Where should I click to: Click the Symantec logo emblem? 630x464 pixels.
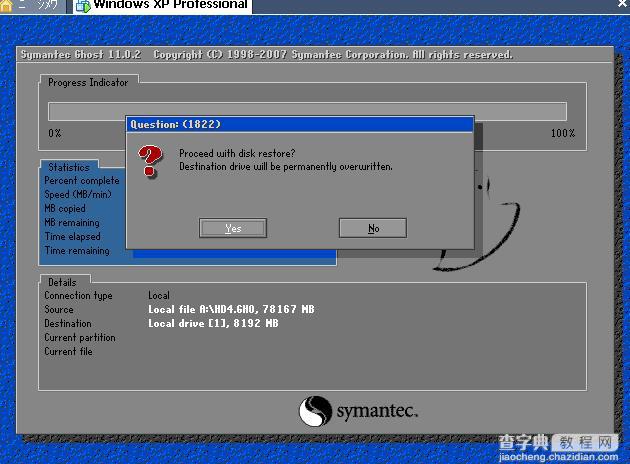tap(315, 411)
